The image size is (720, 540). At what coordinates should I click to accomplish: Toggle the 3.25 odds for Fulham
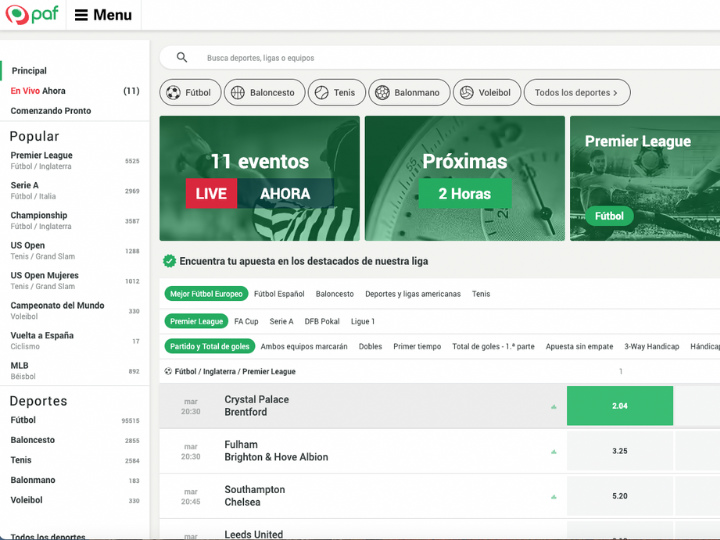620,451
